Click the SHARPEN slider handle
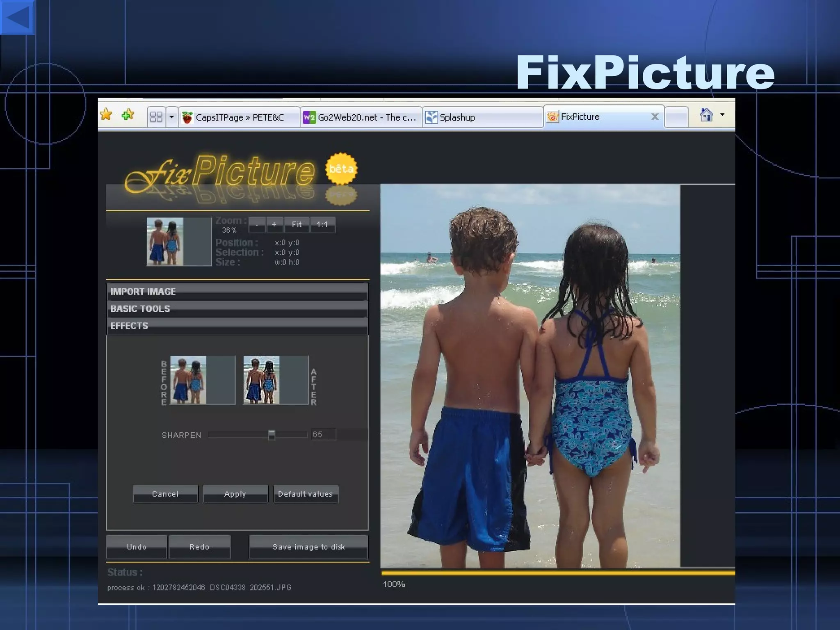This screenshot has width=840, height=630. (272, 435)
